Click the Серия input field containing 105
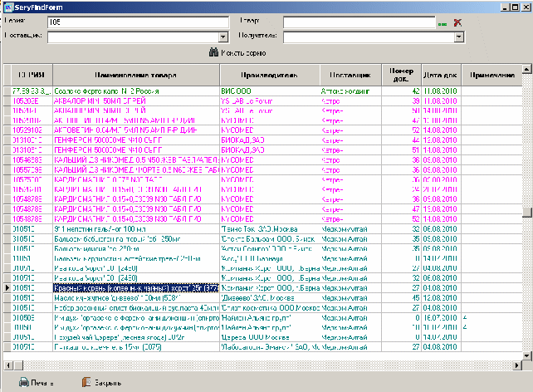This screenshot has width=533, height=392. coord(137,22)
